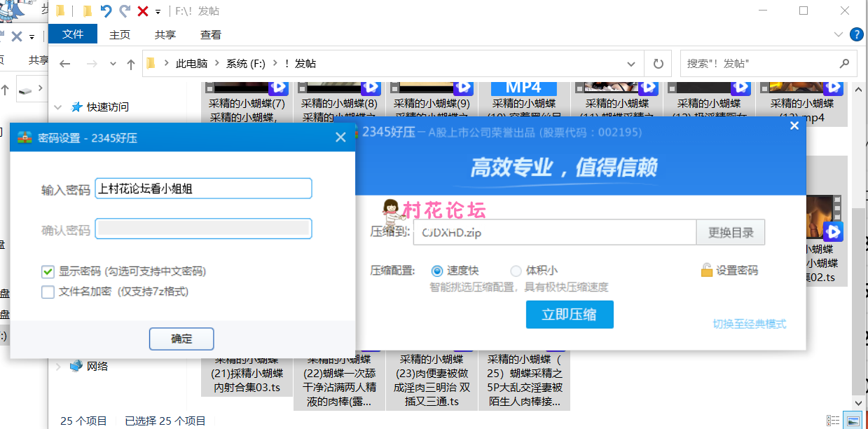868x429 pixels.
Task: Open the recent locations dropdown arrow
Action: pos(113,64)
